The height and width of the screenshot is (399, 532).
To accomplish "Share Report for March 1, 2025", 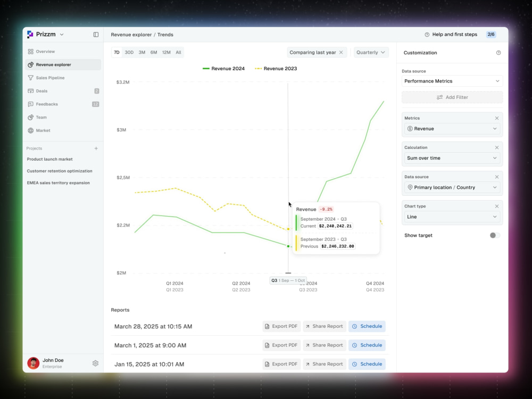I will coord(325,345).
